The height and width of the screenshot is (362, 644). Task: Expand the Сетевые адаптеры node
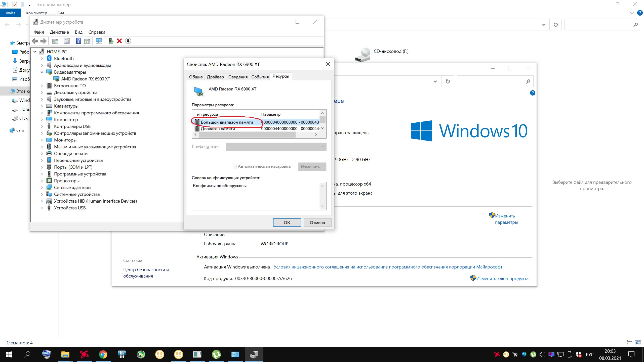[x=42, y=188]
